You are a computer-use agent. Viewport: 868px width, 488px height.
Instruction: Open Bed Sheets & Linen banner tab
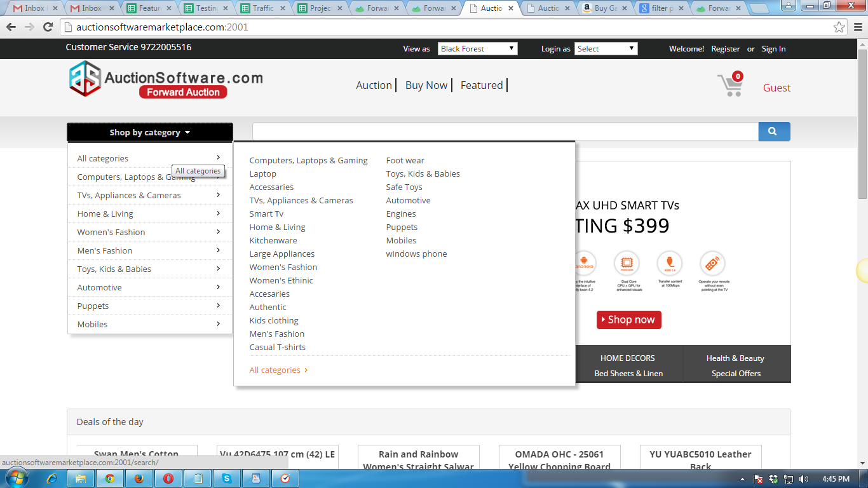628,373
